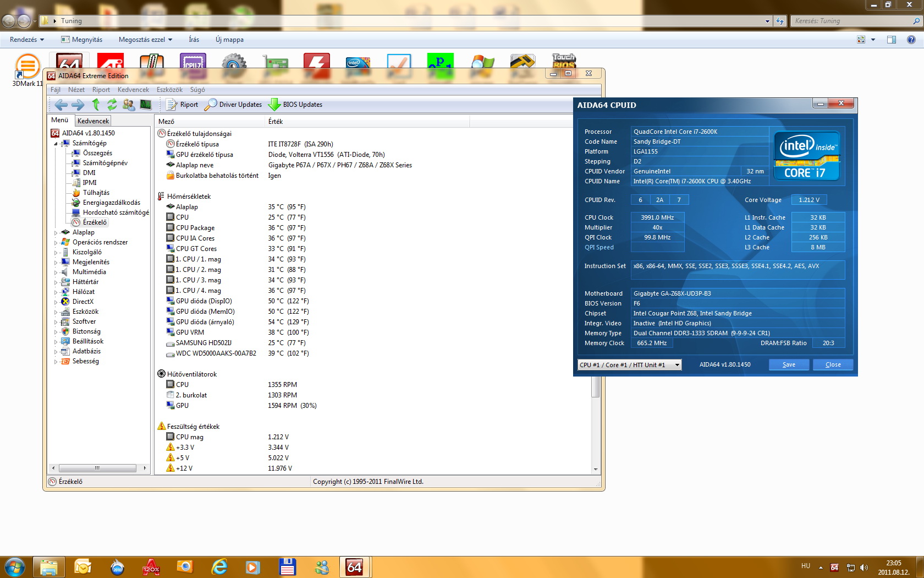Click the Explorer search box

(x=856, y=21)
